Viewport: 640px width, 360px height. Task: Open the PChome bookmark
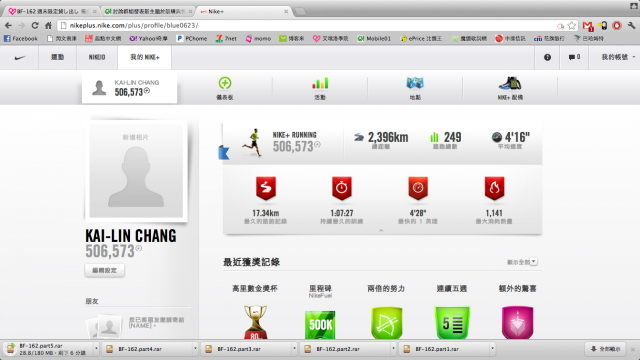coord(192,38)
